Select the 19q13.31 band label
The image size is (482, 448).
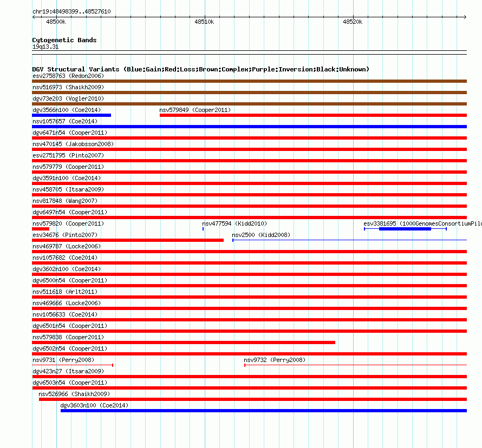[x=45, y=47]
